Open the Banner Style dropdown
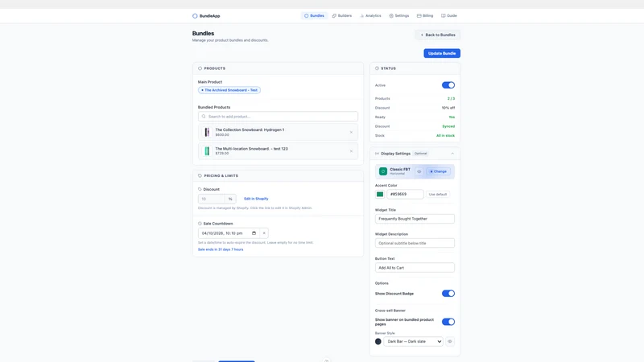Viewport: 644px width, 362px height. click(413, 341)
